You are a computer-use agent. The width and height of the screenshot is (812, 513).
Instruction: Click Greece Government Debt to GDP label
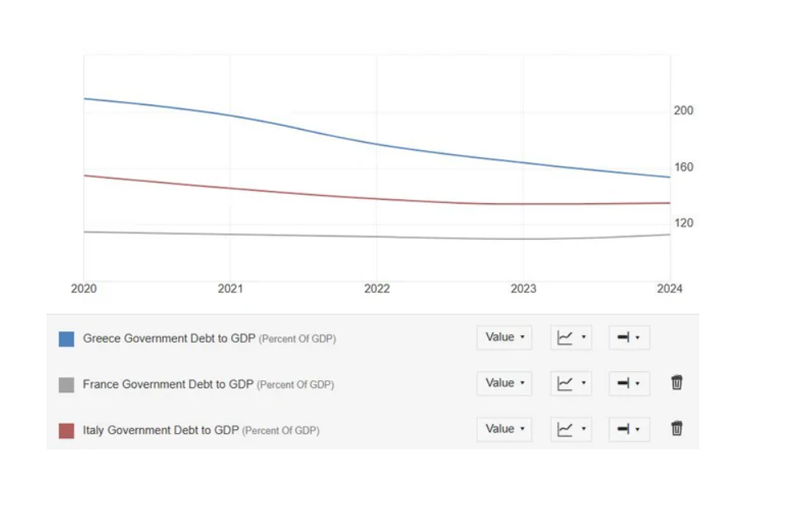point(169,338)
